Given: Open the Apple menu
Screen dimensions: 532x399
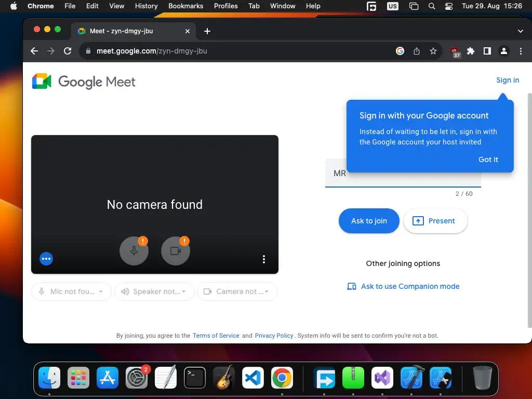Looking at the screenshot, I should [x=14, y=6].
